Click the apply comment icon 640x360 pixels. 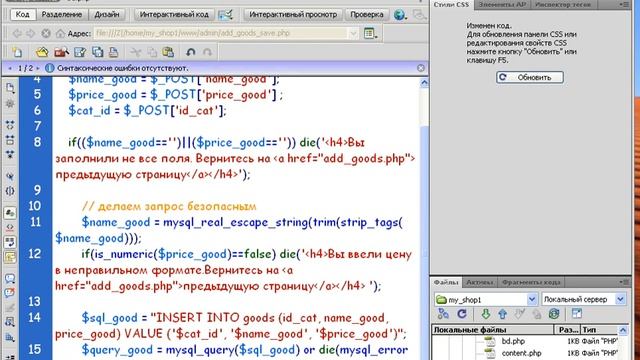coord(10,279)
